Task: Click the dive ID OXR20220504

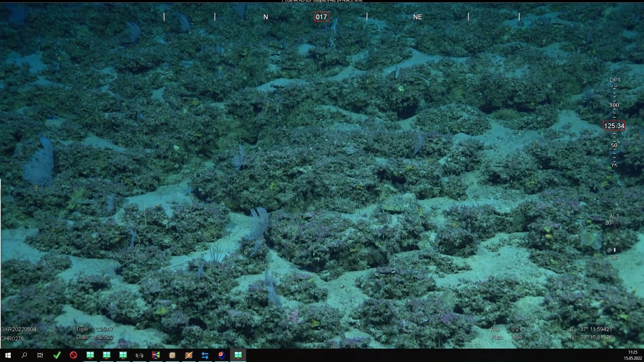Action: coord(18,329)
